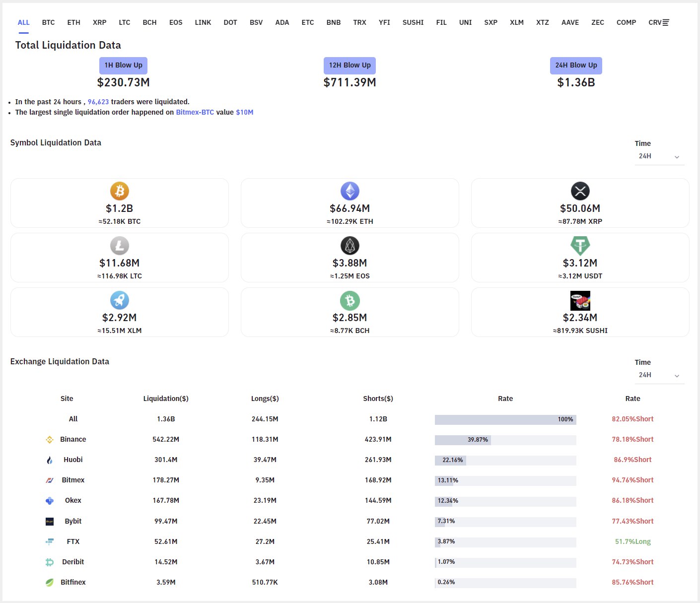
Task: Switch to the ETH tab
Action: [x=74, y=22]
